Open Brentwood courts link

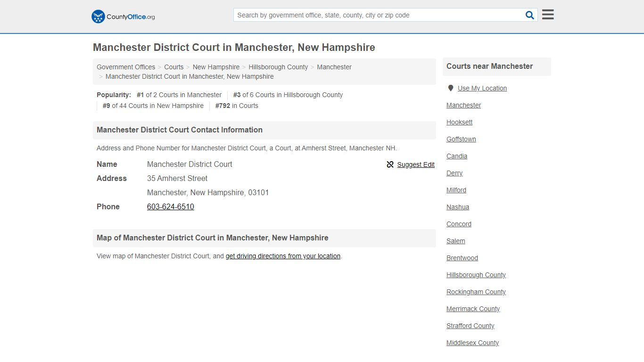[x=462, y=258]
